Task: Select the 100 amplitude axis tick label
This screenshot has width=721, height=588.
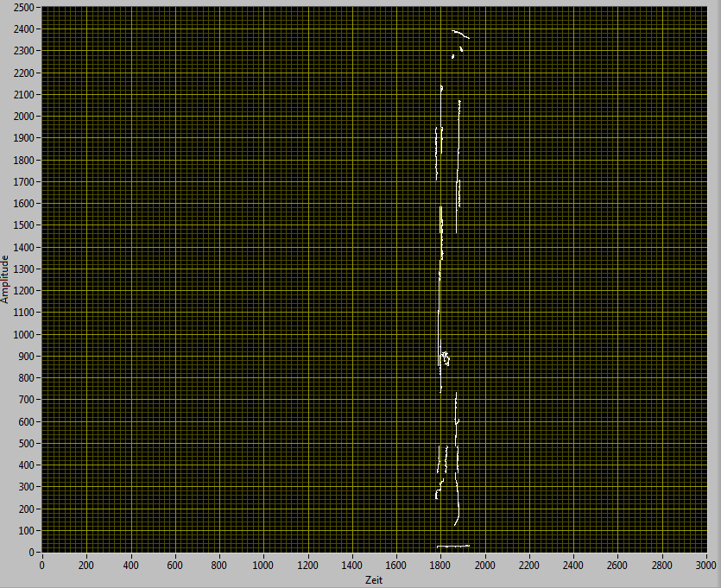Action: (26, 530)
